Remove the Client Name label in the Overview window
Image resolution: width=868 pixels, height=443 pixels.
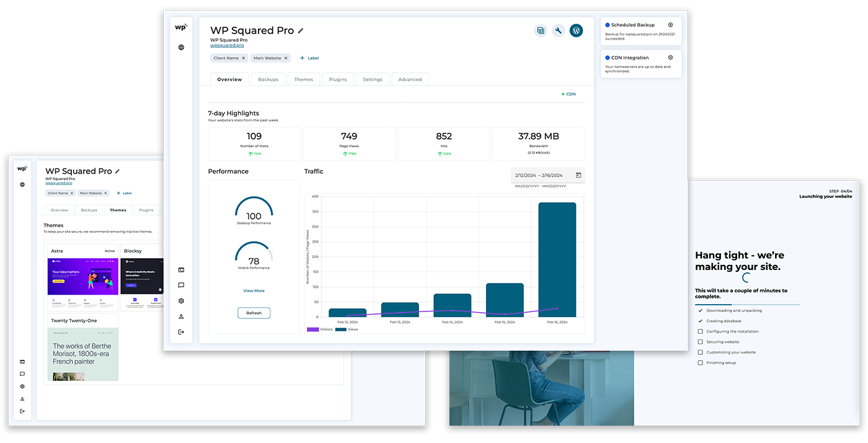(244, 58)
